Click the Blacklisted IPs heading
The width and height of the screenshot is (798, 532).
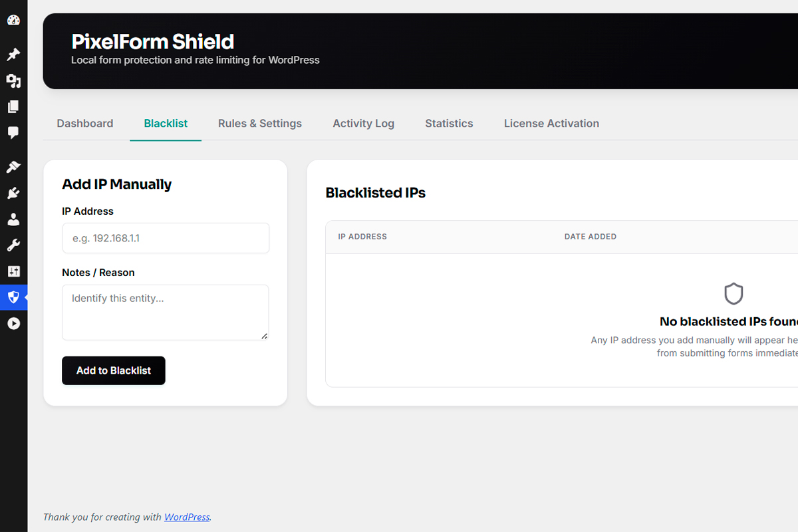(x=376, y=193)
